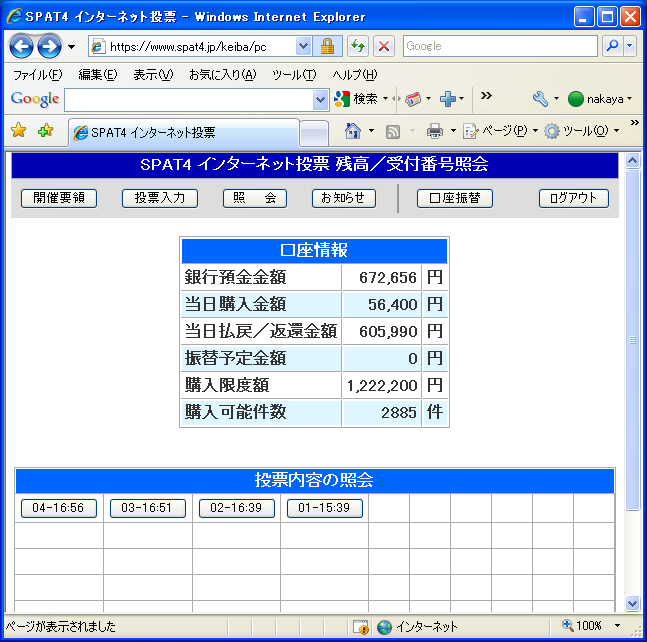Screen dimensions: 647x642
Task: Open a new blank tab
Action: tap(314, 133)
